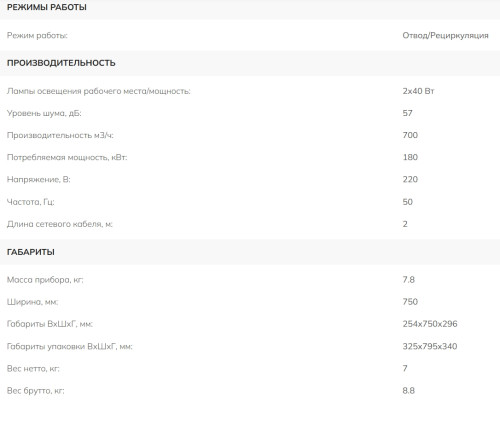Click the Производительность м3/ч label

point(60,135)
